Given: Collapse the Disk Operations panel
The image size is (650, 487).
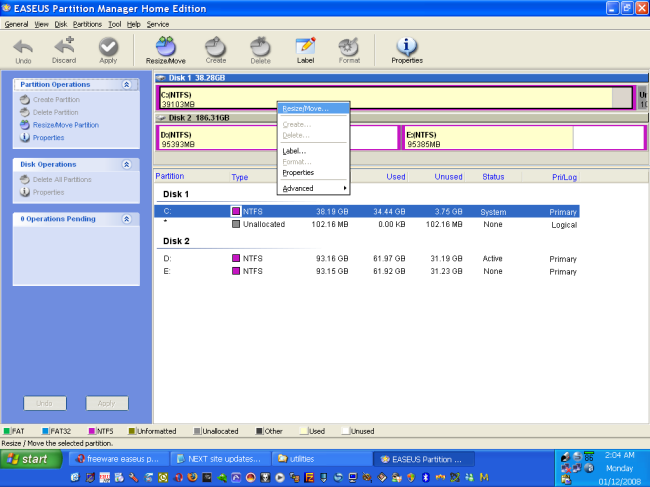Looking at the screenshot, I should [127, 165].
